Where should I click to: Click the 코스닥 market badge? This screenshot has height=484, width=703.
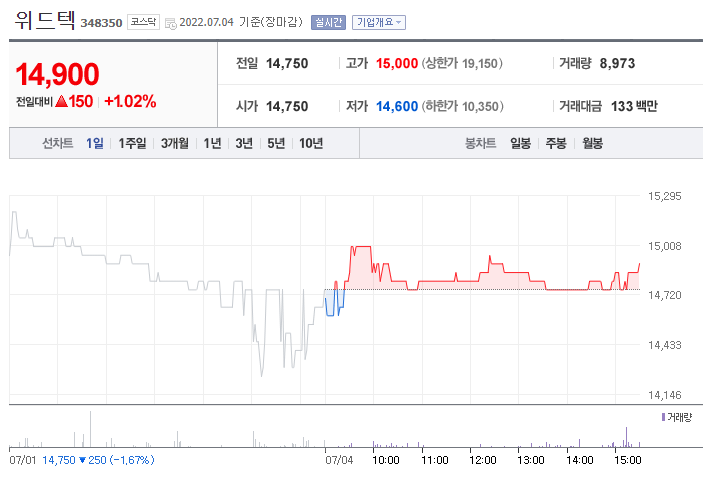point(143,22)
